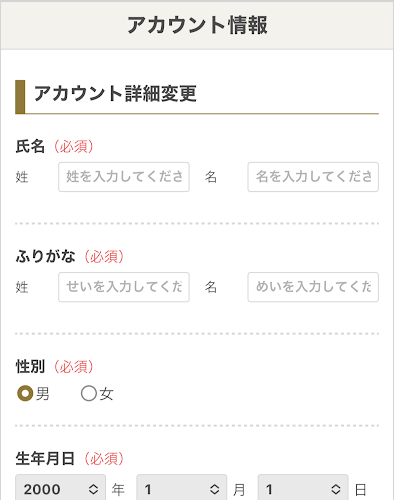
Task: Click the 性別 field label
Action: (30, 366)
